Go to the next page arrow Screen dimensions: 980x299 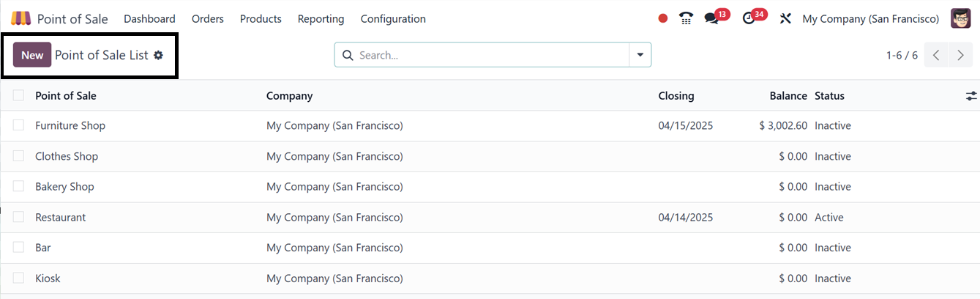[960, 55]
